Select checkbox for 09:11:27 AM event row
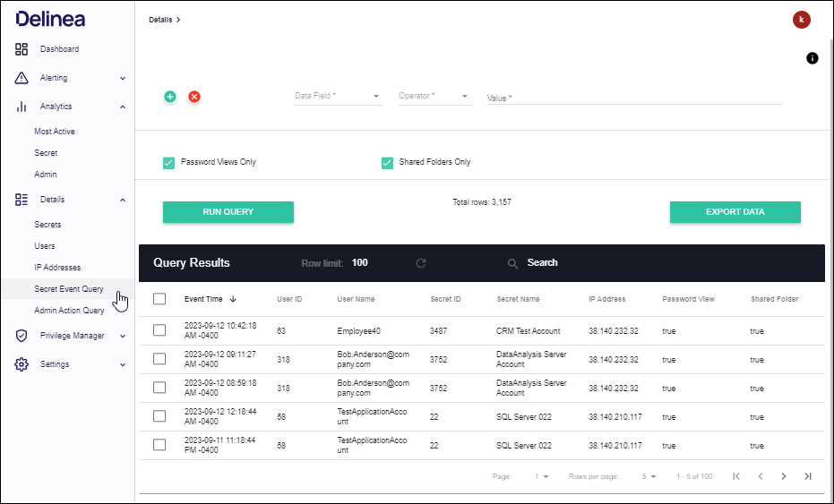 tap(159, 359)
